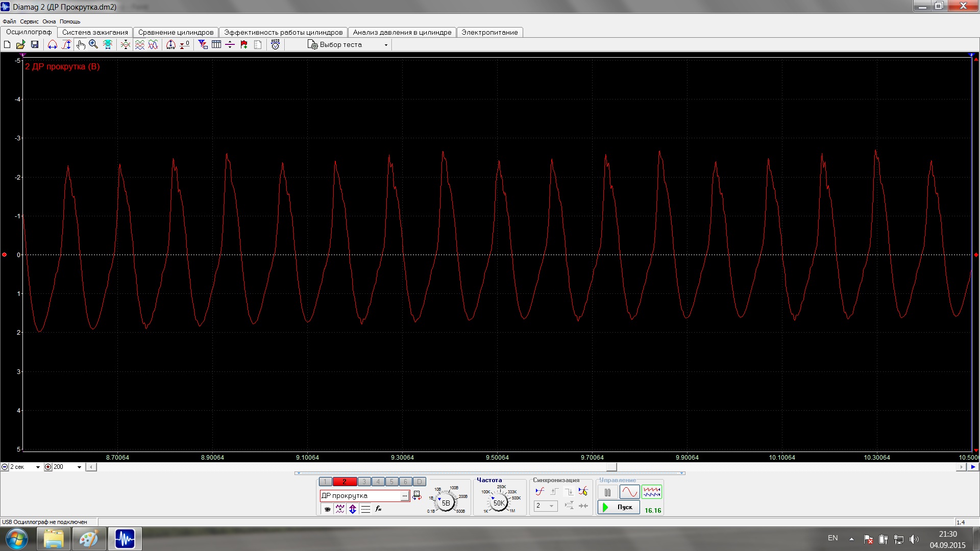The width and height of the screenshot is (980, 551).
Task: Click the blue right arrow at scrollbar end
Action: (973, 467)
